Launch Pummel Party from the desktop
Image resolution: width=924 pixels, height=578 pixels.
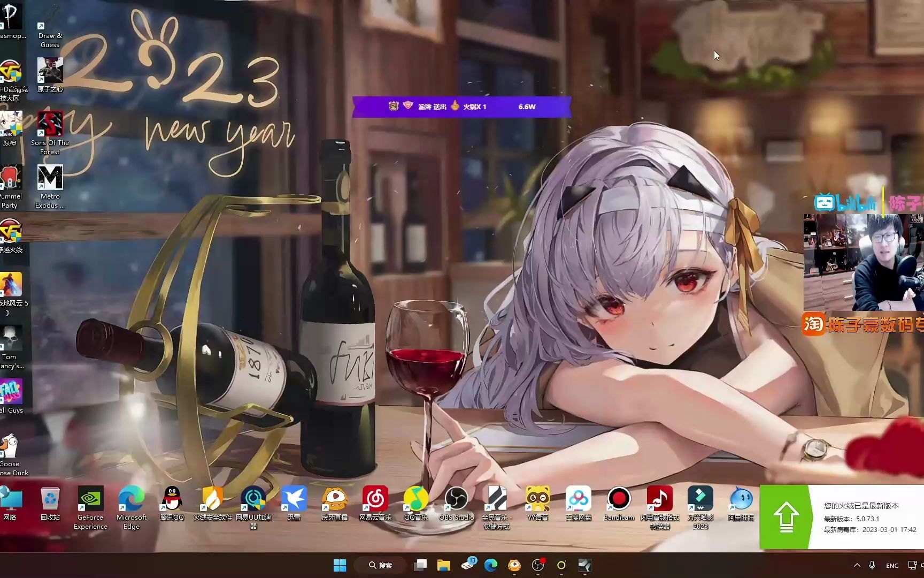(10, 186)
